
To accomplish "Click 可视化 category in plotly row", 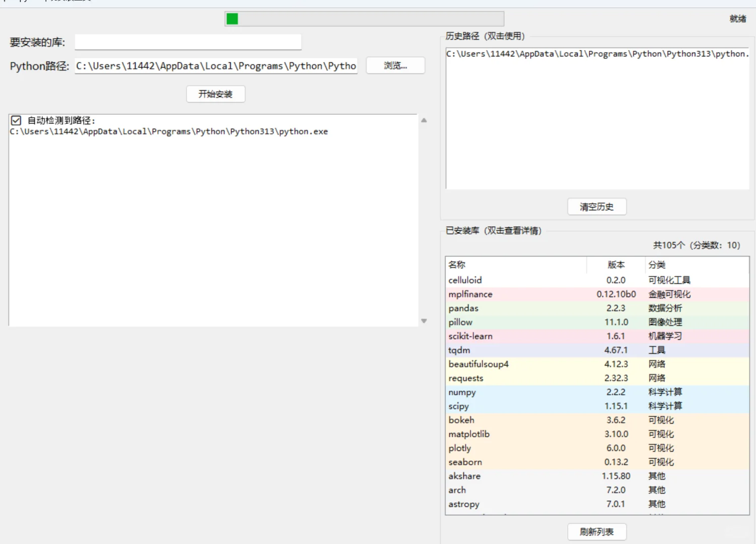I will coord(661,448).
